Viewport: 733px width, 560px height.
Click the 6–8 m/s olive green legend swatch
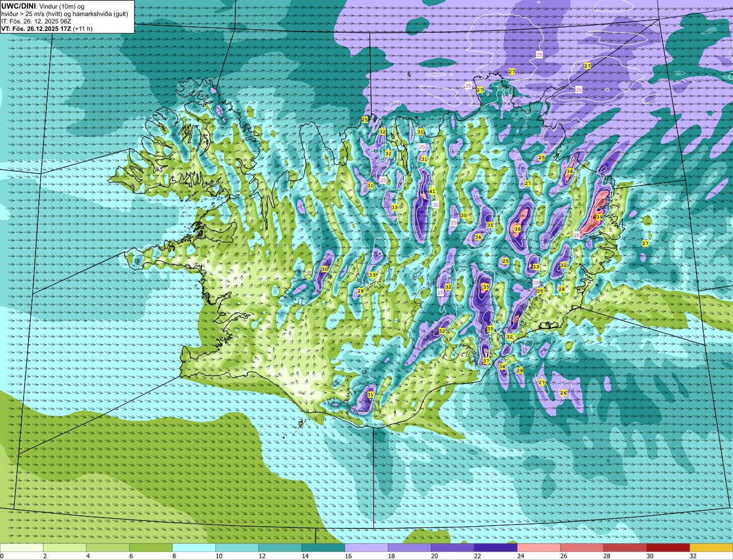point(151,548)
